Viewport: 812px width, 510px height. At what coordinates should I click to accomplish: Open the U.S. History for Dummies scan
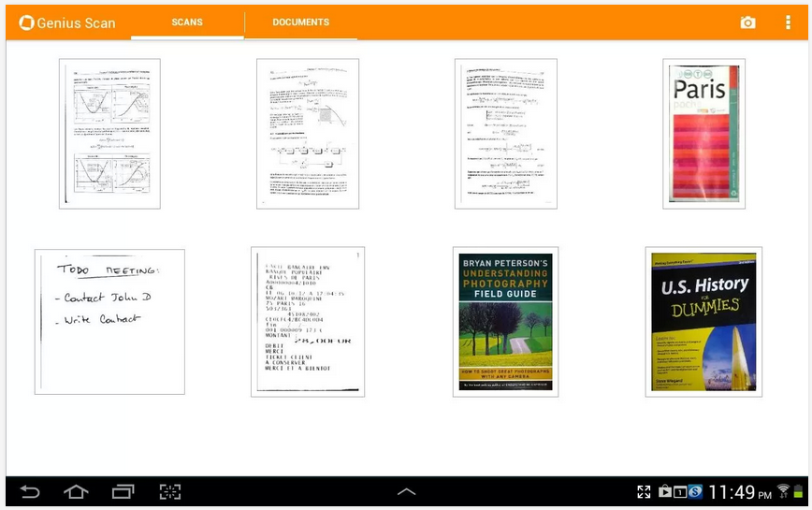[x=703, y=322]
